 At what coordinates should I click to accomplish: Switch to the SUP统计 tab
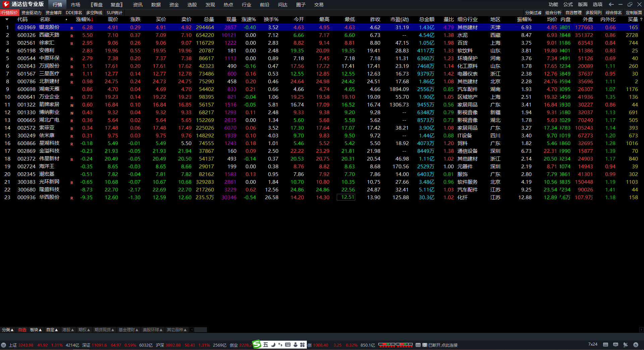point(114,12)
